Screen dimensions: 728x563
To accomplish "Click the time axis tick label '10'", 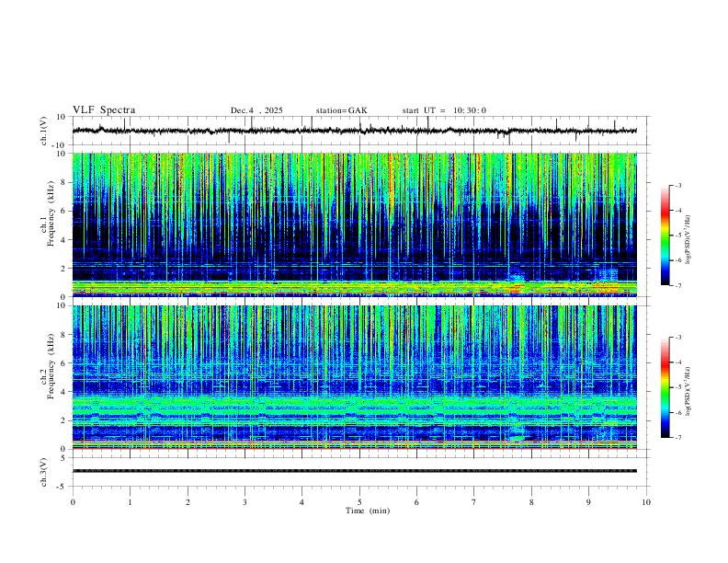I will coord(646,502).
